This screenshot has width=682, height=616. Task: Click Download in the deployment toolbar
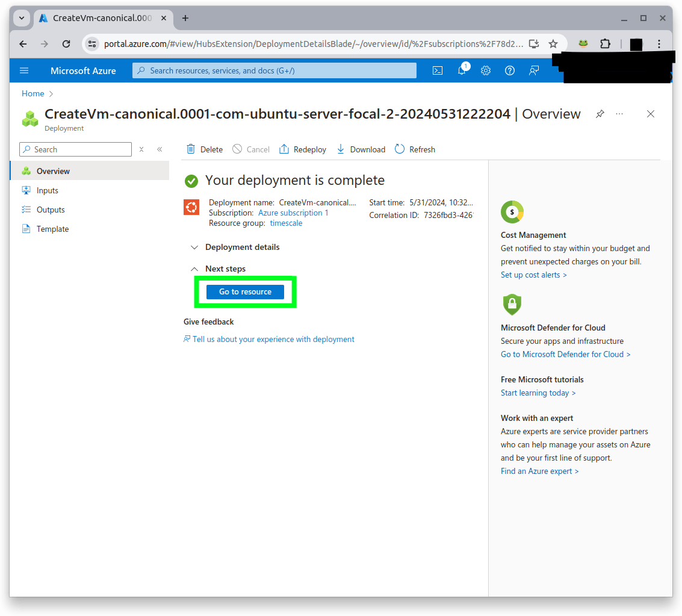(360, 149)
